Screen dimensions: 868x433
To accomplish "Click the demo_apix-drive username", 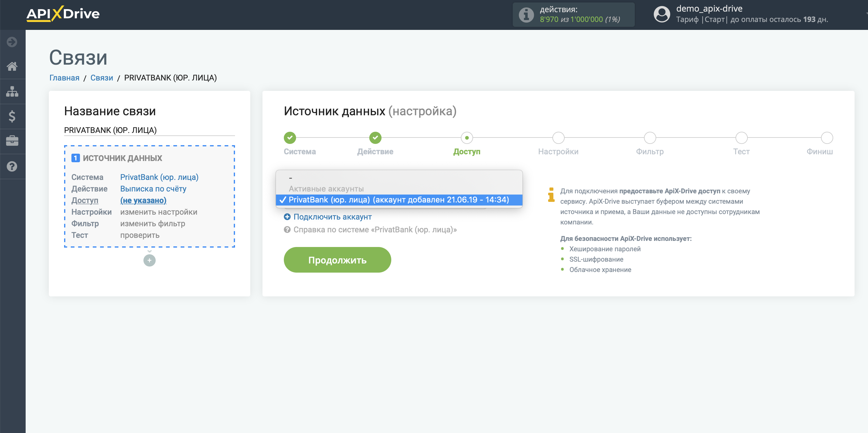I will pyautogui.click(x=709, y=9).
